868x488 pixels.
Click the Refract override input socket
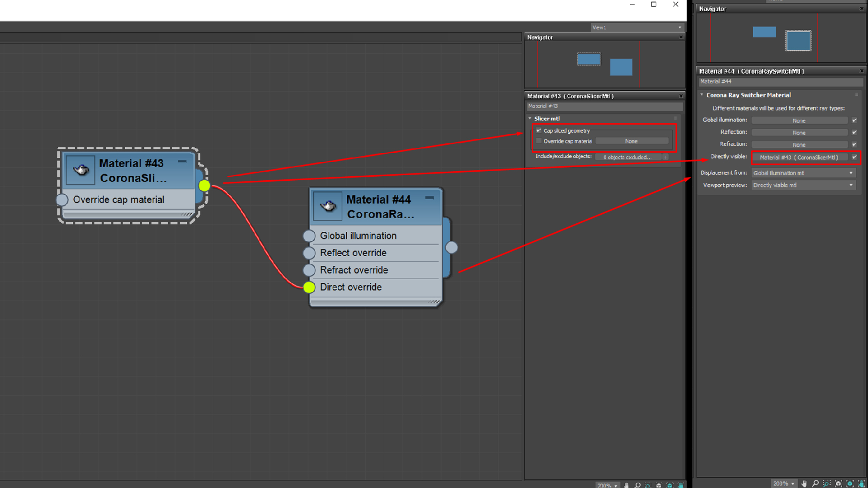pos(309,270)
